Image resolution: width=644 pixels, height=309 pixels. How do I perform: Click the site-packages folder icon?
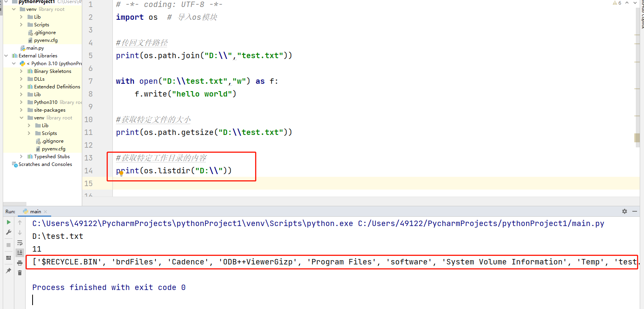pyautogui.click(x=30, y=110)
